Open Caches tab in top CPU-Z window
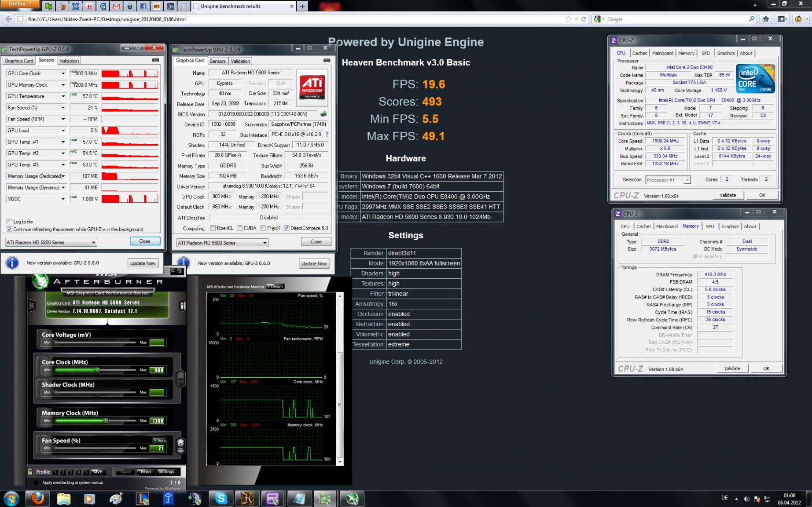Image resolution: width=812 pixels, height=507 pixels. [639, 53]
